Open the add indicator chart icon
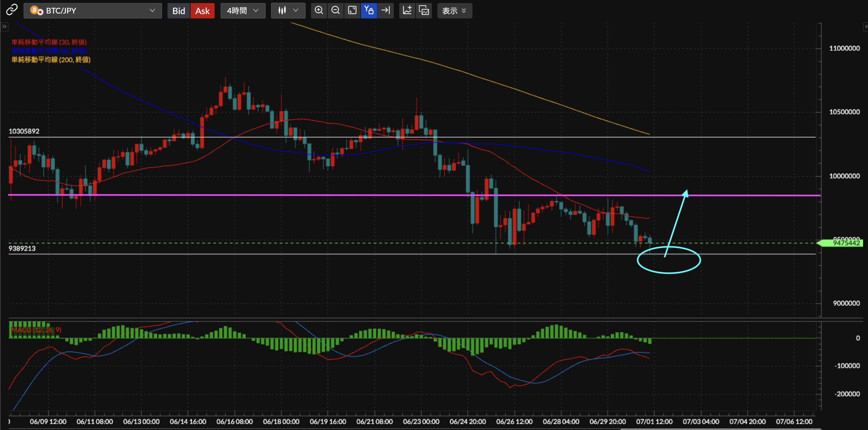 (x=407, y=10)
